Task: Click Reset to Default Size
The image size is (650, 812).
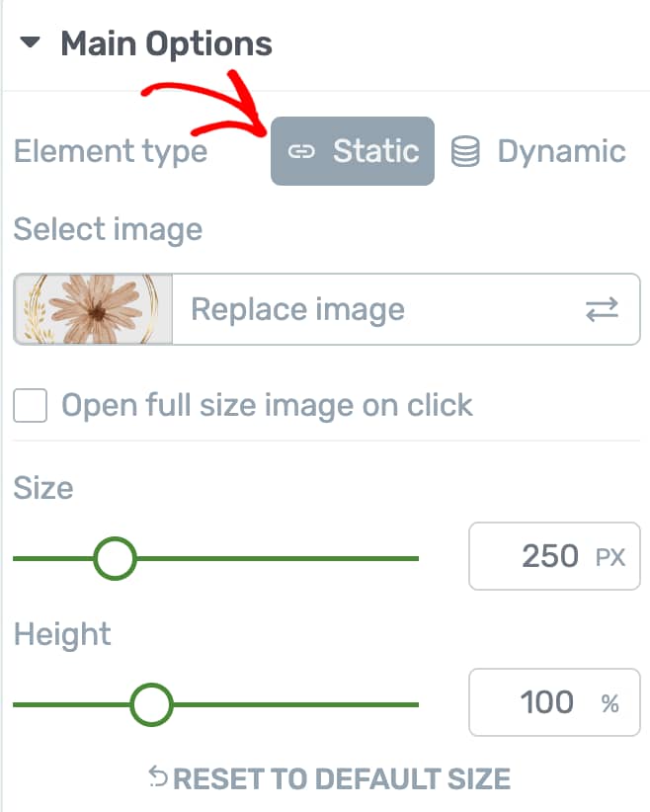Action: click(x=329, y=778)
